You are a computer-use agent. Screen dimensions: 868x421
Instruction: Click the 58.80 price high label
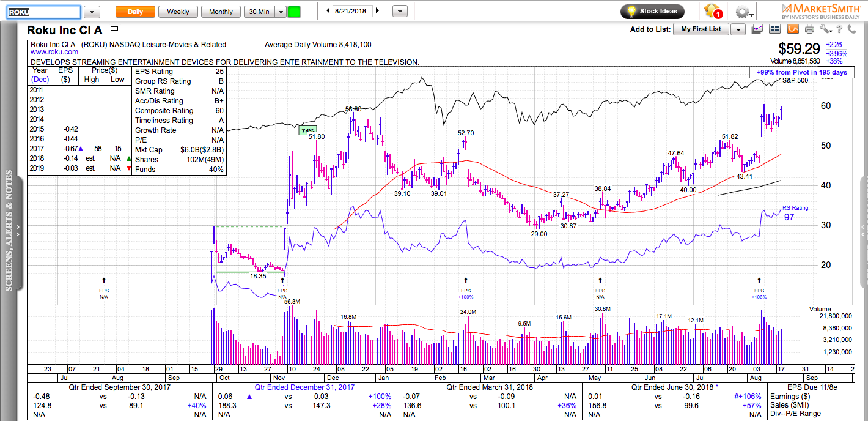tap(353, 109)
